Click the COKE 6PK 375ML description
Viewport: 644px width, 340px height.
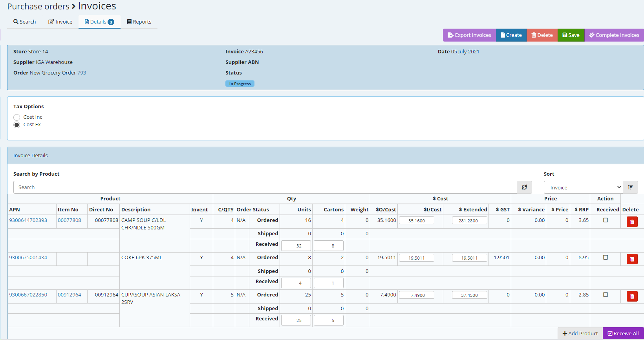click(x=142, y=257)
